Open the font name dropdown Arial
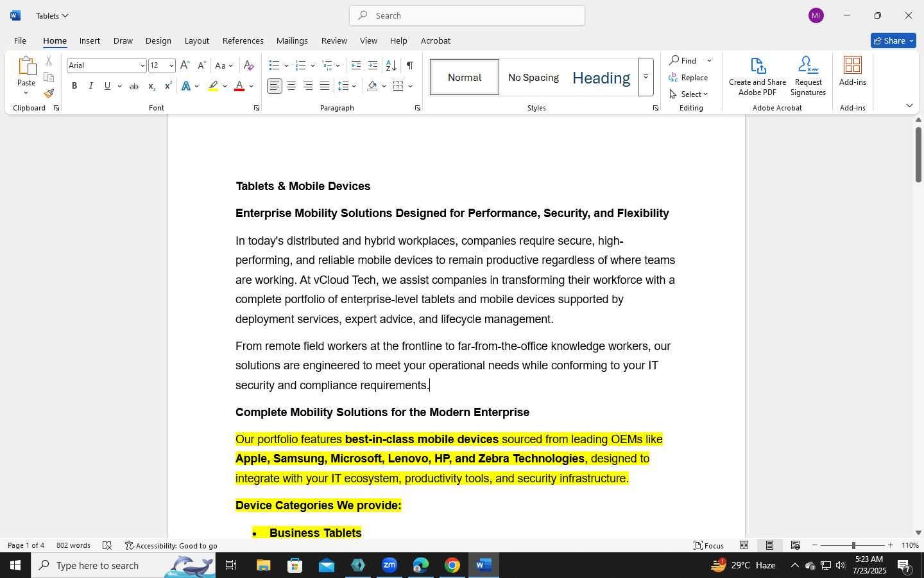This screenshot has width=924, height=578. 142,66
